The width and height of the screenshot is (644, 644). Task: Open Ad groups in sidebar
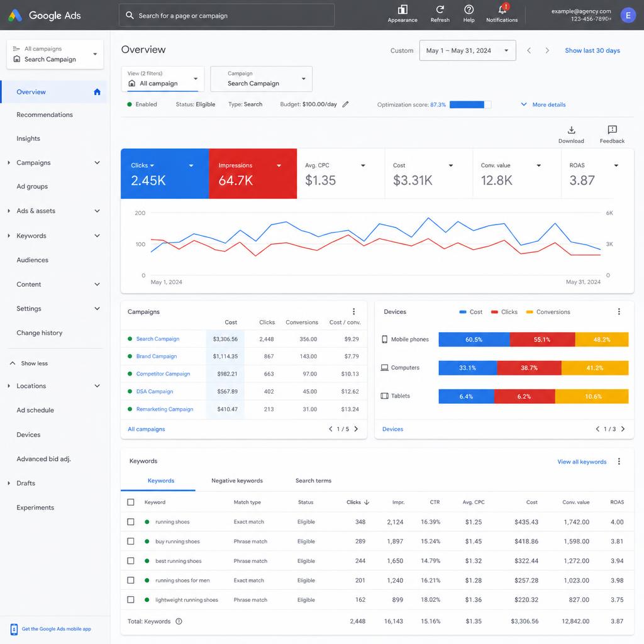coord(32,186)
